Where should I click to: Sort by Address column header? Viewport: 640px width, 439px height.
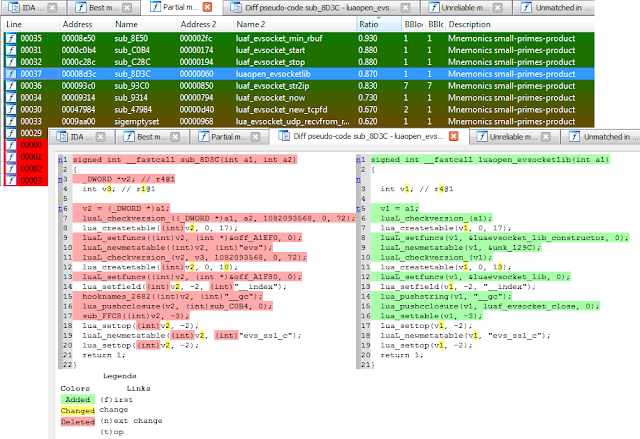coord(86,24)
